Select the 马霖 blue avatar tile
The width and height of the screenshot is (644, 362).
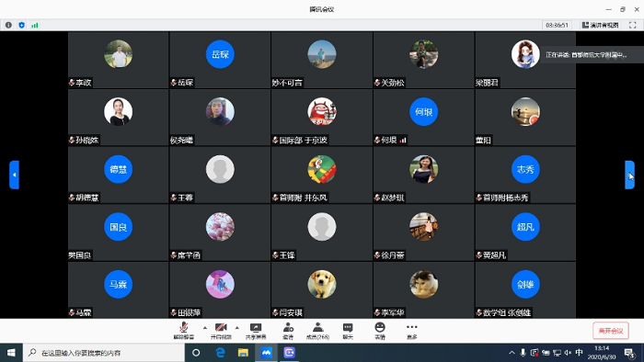coord(119,284)
